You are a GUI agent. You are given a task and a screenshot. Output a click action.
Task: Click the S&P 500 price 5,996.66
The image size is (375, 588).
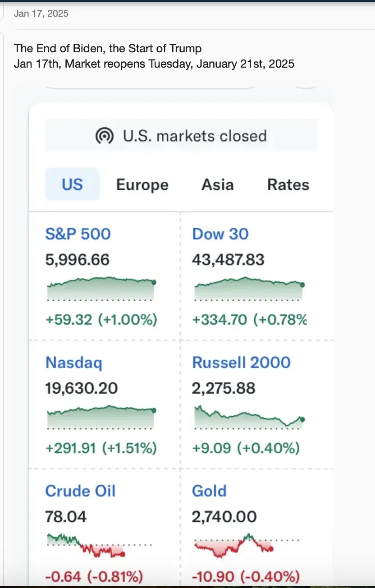[x=78, y=260]
